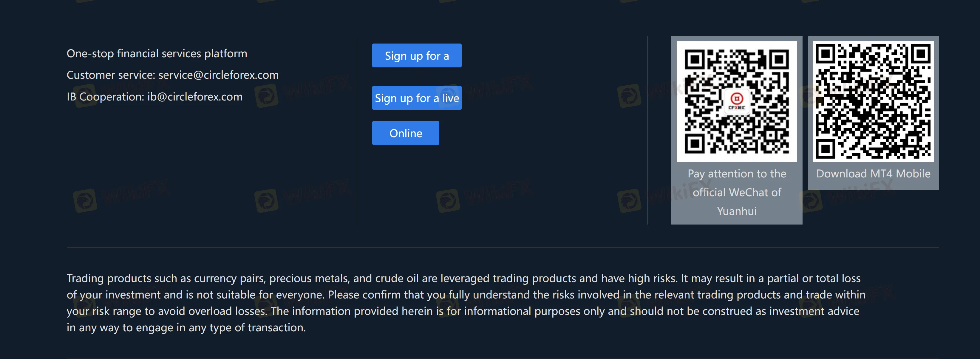The image size is (980, 359).
Task: Click the "Download MT4 Mobile" caption
Action: click(x=873, y=174)
